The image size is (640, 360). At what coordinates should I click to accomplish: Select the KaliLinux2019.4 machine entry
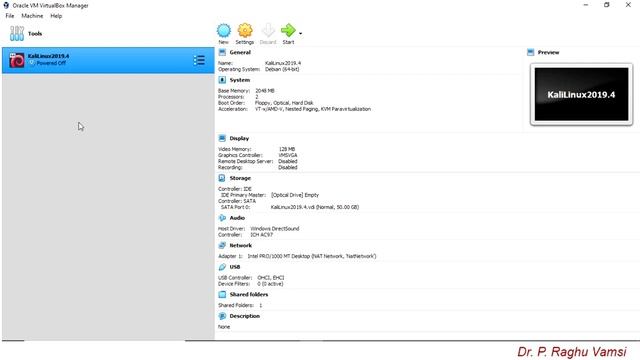pyautogui.click(x=108, y=60)
